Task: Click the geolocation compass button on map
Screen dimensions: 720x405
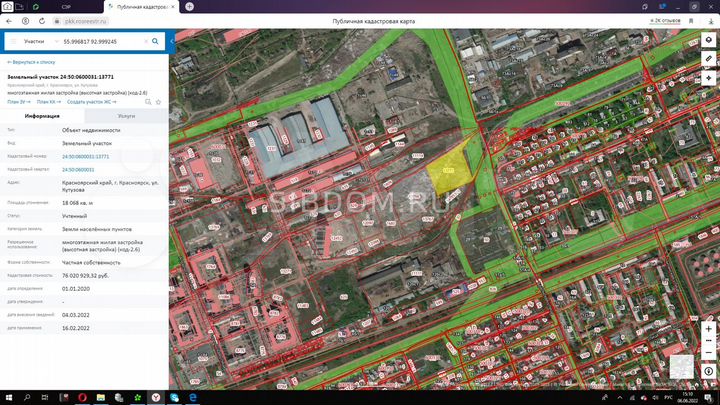Action: (x=709, y=371)
